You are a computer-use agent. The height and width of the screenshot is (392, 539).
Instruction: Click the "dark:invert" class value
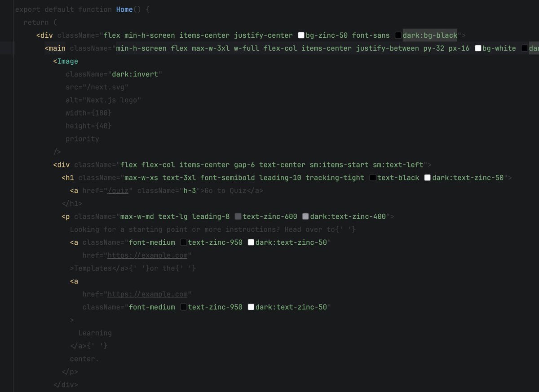135,74
